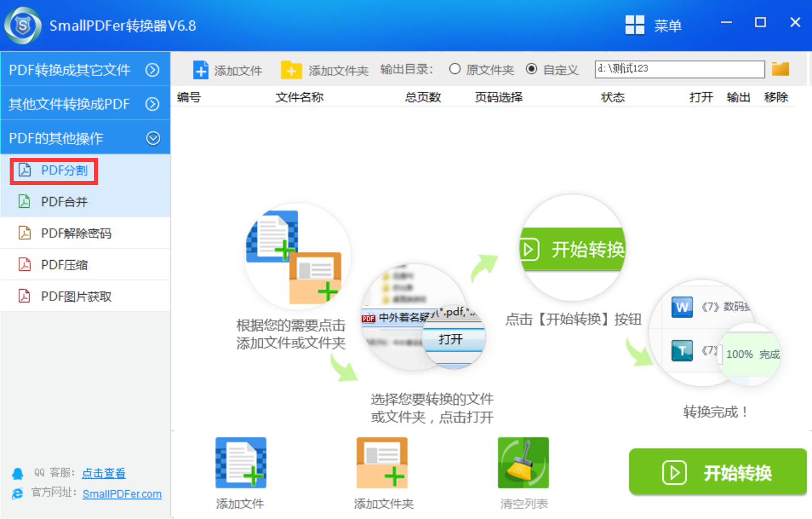Click the 状态 column header
This screenshot has height=519, width=812.
click(x=613, y=97)
